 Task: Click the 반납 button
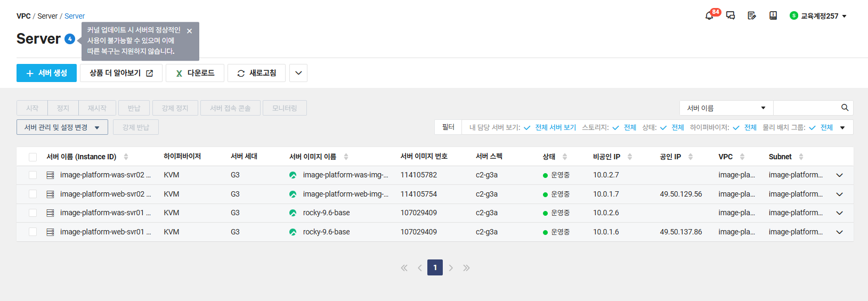pyautogui.click(x=134, y=108)
